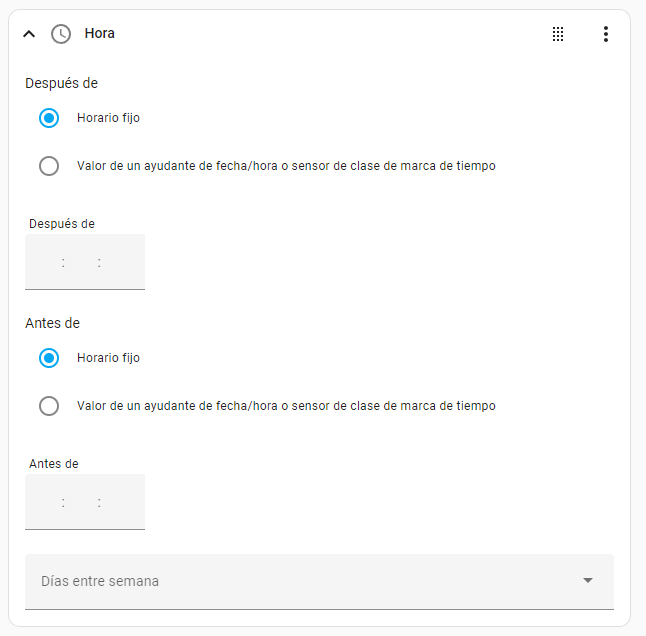Open the three-dot options menu
Image resolution: width=646 pixels, height=636 pixels.
(x=605, y=34)
